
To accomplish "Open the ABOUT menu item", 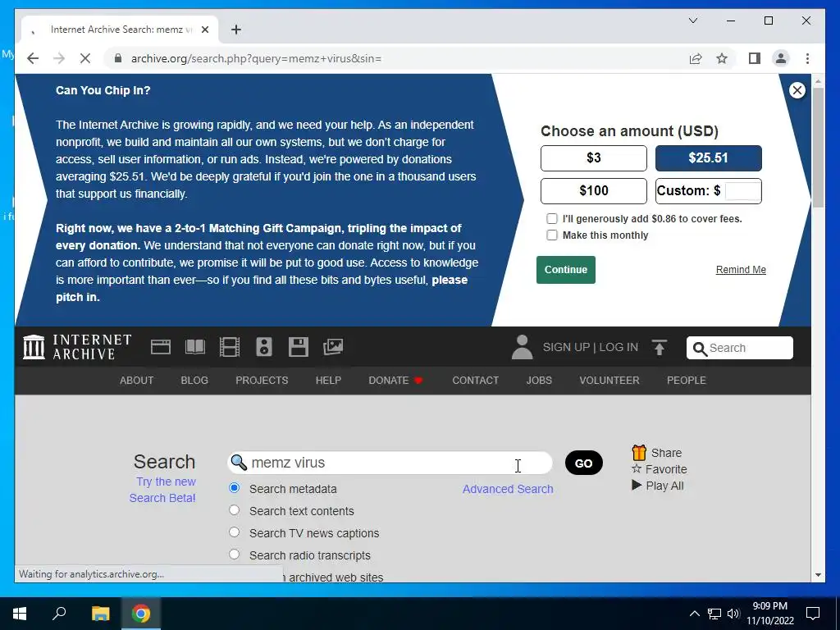I will pyautogui.click(x=137, y=381).
